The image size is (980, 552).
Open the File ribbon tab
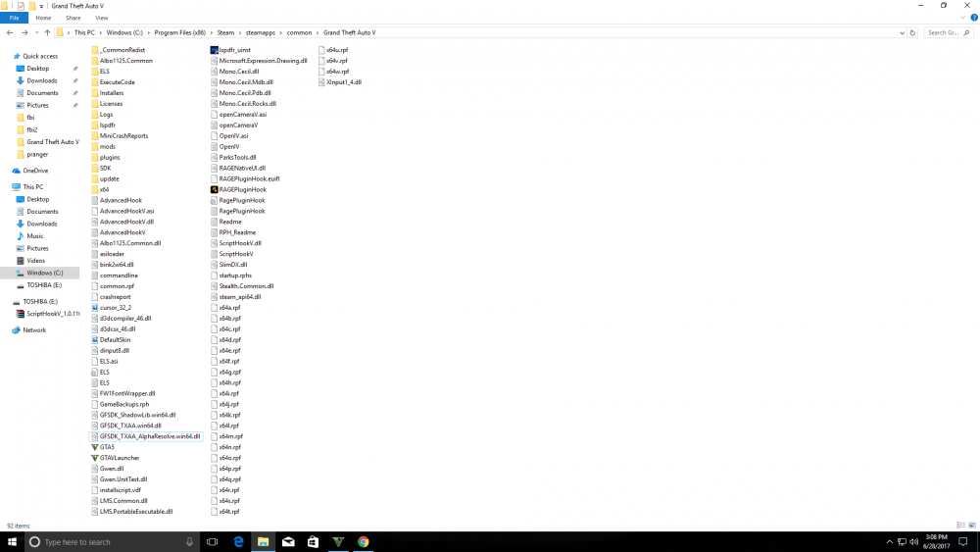14,18
